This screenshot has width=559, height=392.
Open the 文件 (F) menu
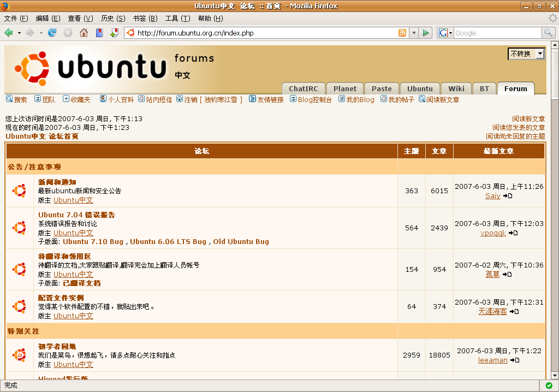click(x=16, y=19)
